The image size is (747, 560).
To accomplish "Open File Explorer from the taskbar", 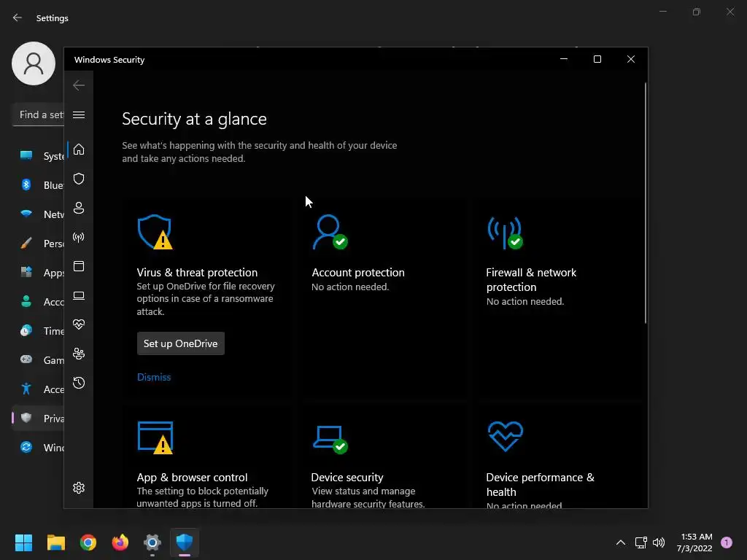I will [x=55, y=542].
